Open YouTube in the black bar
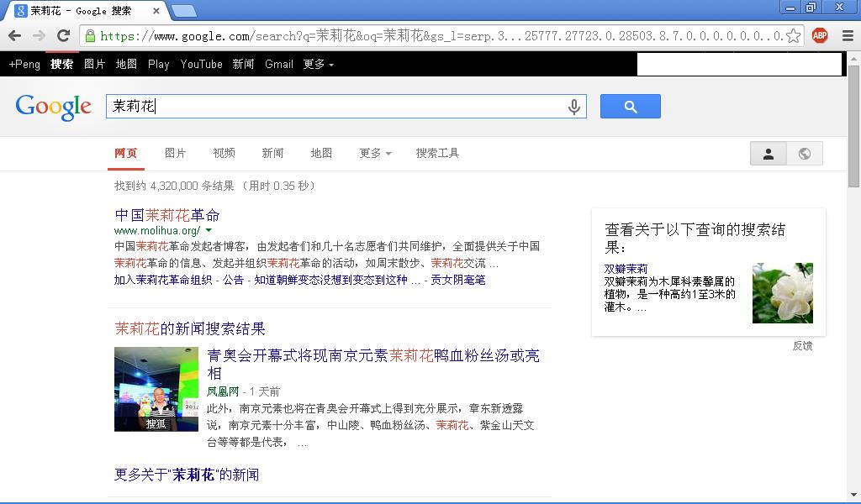 point(202,64)
